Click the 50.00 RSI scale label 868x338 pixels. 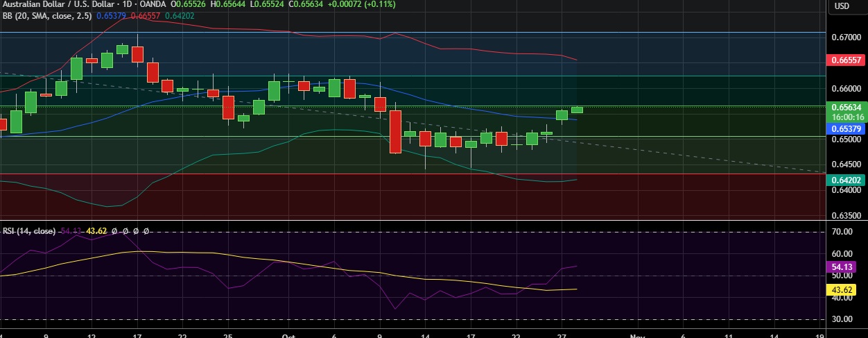point(842,276)
